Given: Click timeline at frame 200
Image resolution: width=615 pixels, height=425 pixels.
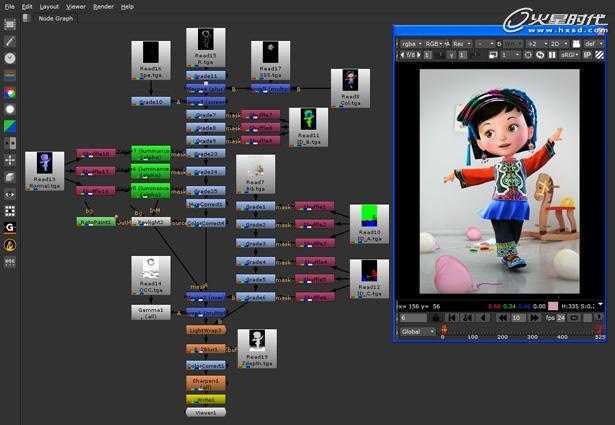Looking at the screenshot, I should 502,334.
